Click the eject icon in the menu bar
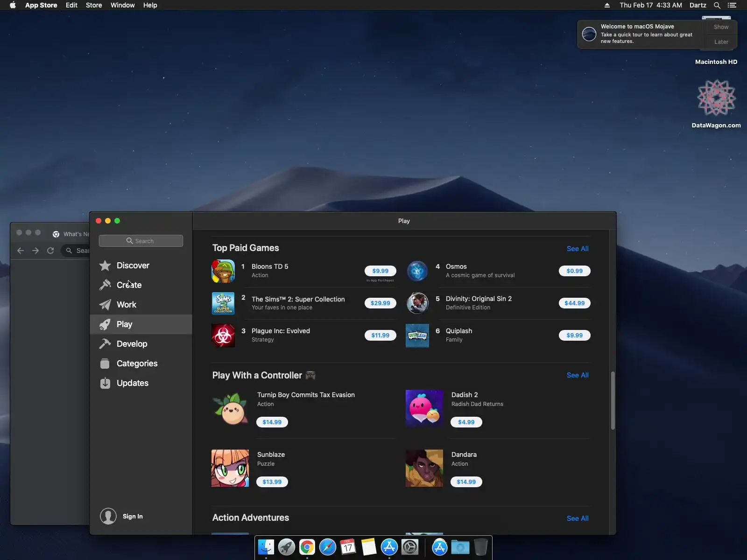 607,5
